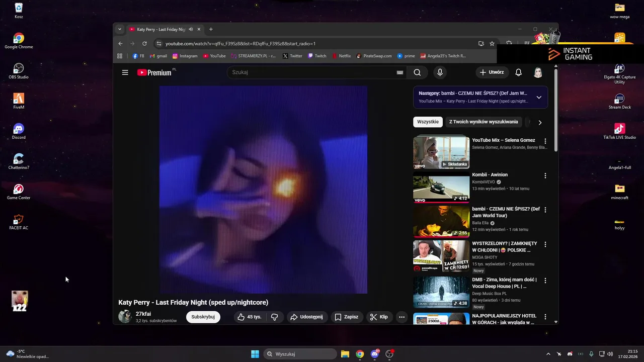Bookmark this page with star icon
The image size is (644, 362).
pos(492,44)
